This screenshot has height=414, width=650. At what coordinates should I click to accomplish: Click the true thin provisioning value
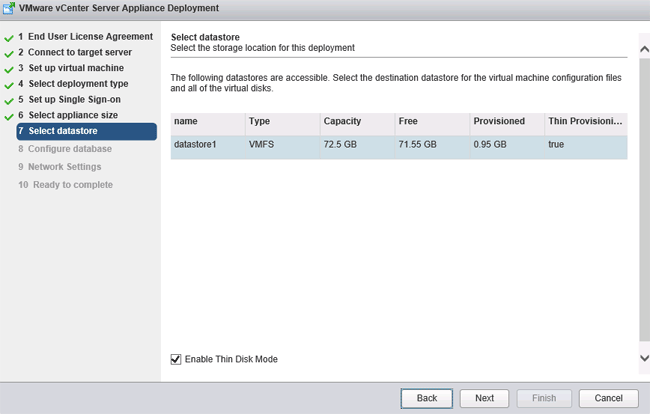coord(556,145)
